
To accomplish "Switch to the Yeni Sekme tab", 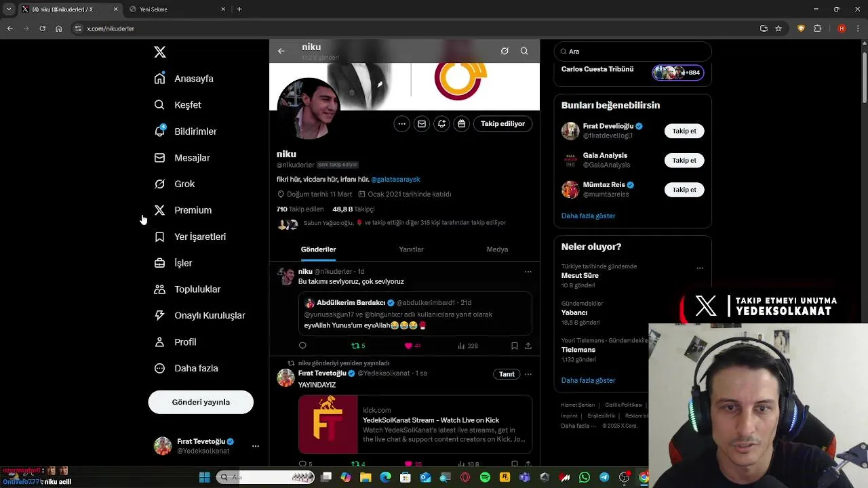I will click(x=178, y=9).
